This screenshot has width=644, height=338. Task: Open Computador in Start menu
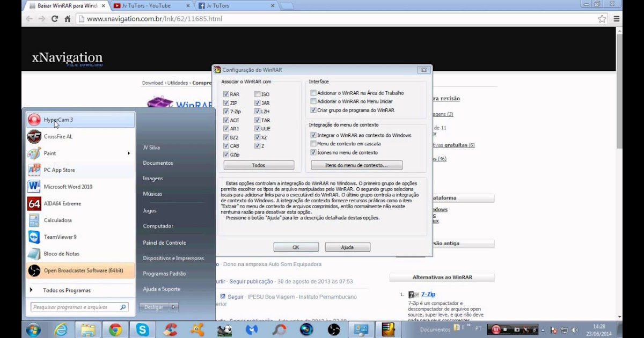[158, 226]
